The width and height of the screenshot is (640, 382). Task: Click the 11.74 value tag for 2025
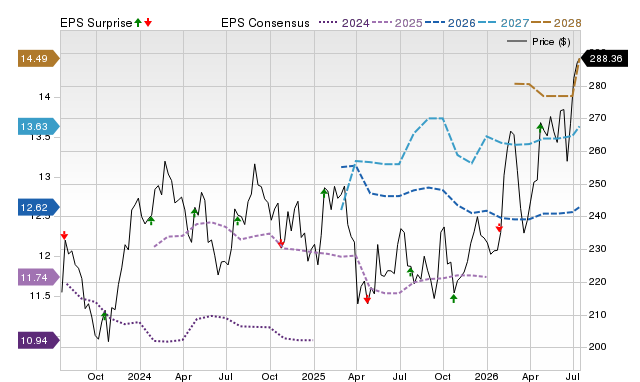tap(38, 278)
